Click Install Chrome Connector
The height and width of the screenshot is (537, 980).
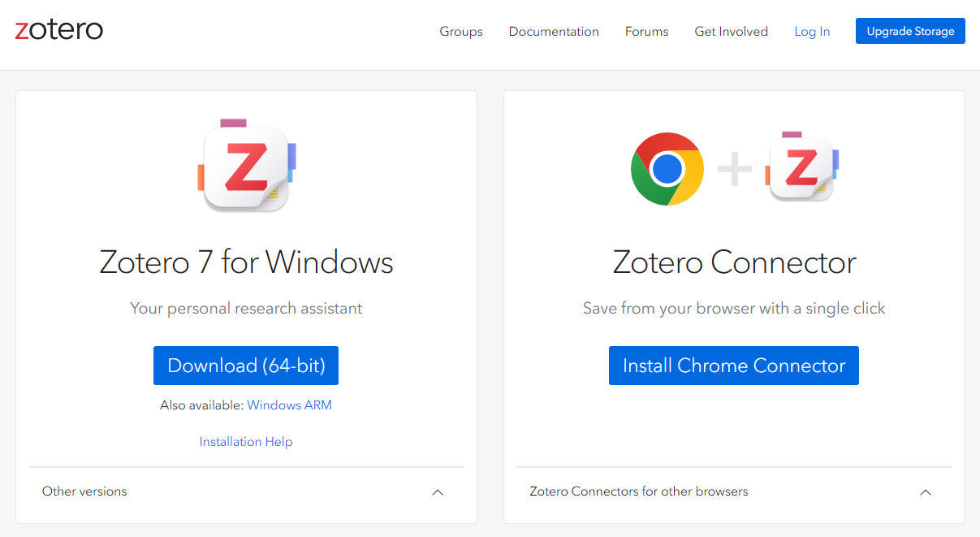[733, 365]
